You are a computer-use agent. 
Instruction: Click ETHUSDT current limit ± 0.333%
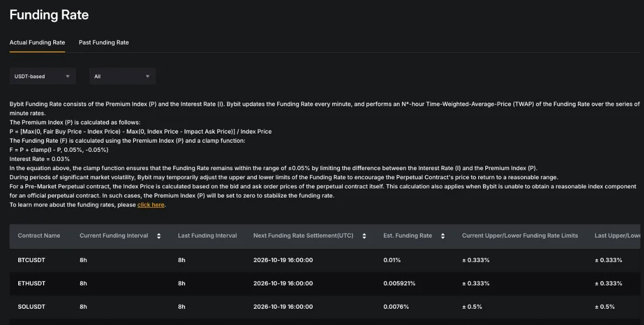point(476,283)
